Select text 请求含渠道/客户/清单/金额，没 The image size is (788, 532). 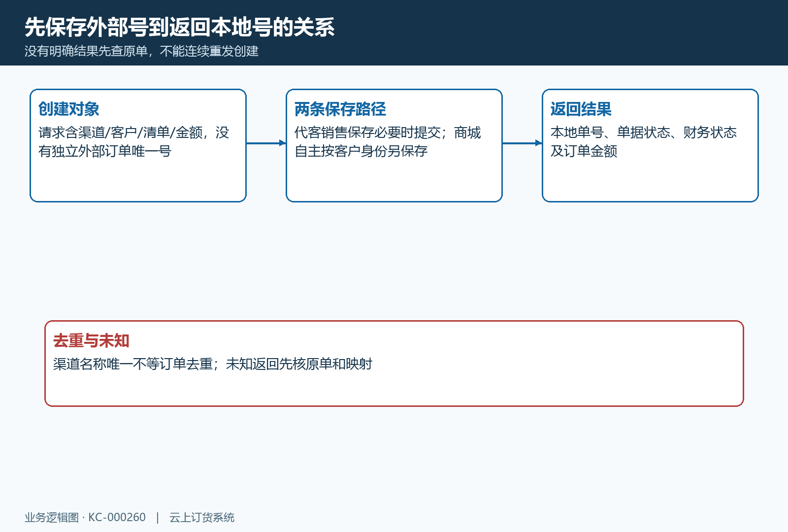click(134, 133)
